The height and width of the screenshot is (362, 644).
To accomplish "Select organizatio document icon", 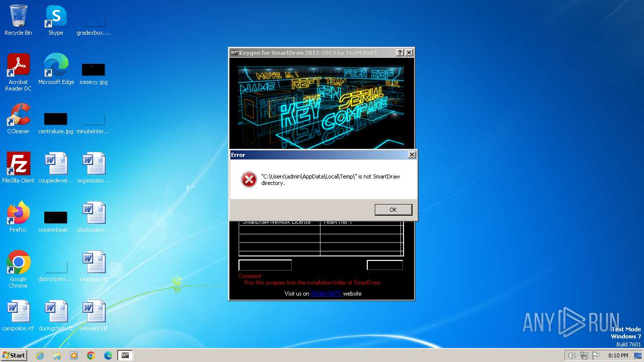I will pyautogui.click(x=94, y=168).
